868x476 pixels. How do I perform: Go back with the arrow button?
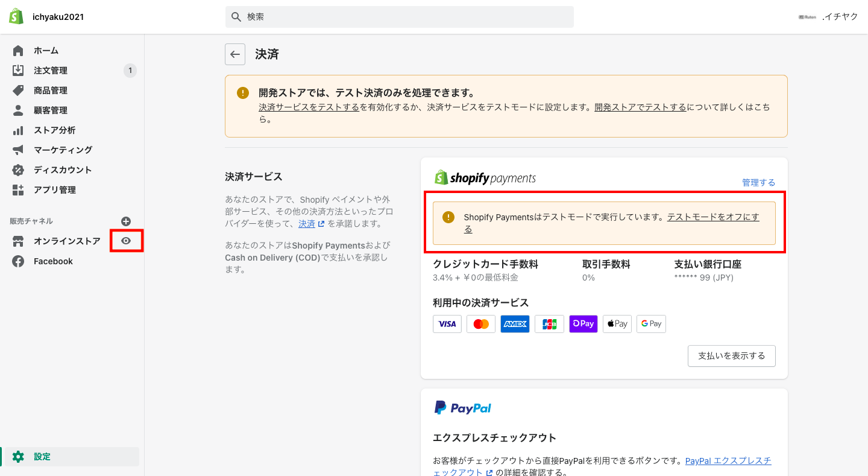pos(235,54)
